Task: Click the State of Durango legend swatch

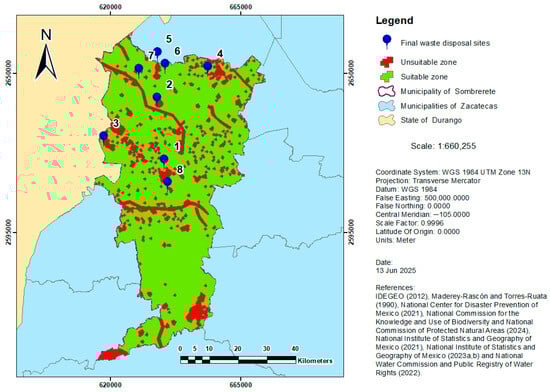Action: click(386, 120)
